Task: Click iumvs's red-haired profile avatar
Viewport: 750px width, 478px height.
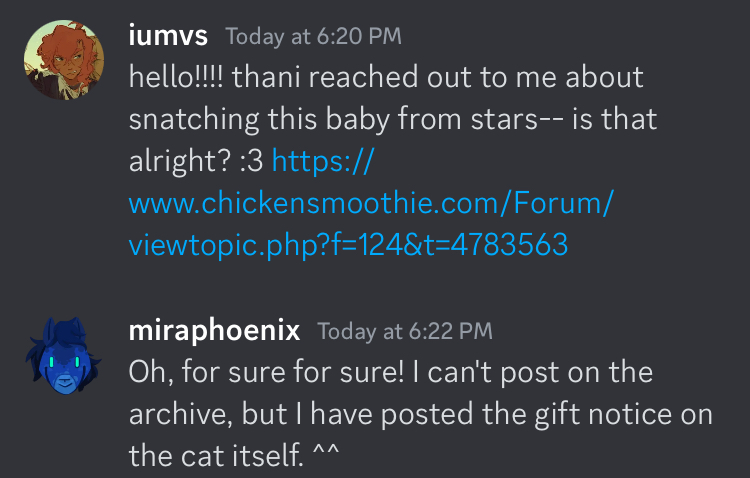Action: coord(62,60)
